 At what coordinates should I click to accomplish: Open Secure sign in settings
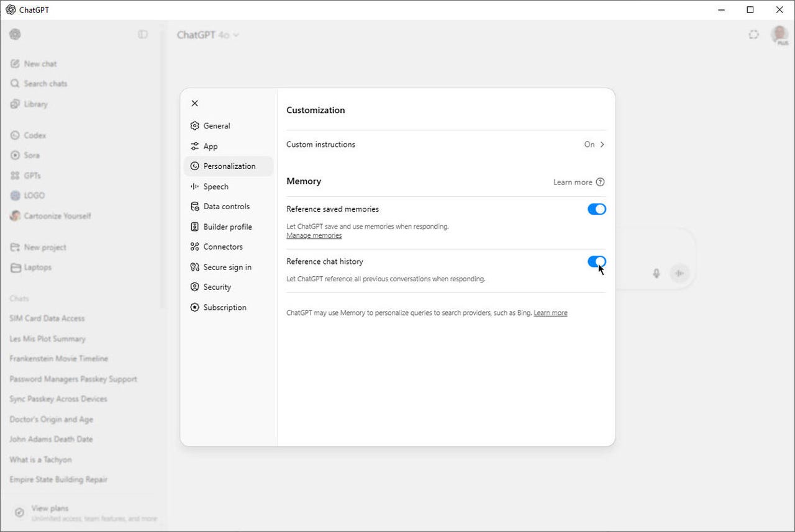229,267
